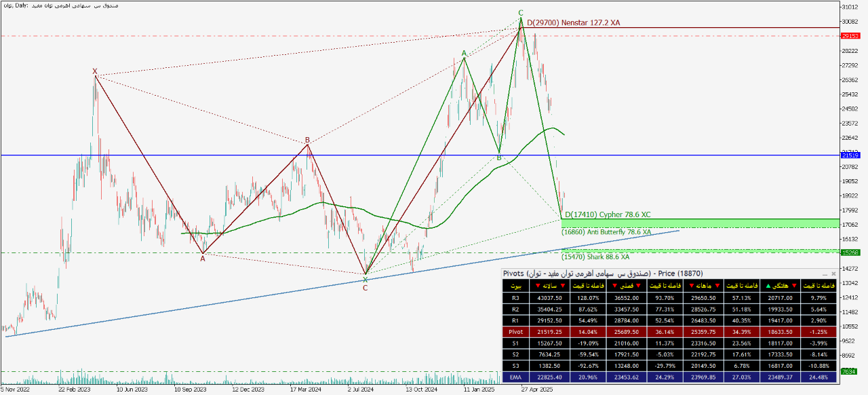Click the left red triangle beside سالانه

click(x=536, y=286)
